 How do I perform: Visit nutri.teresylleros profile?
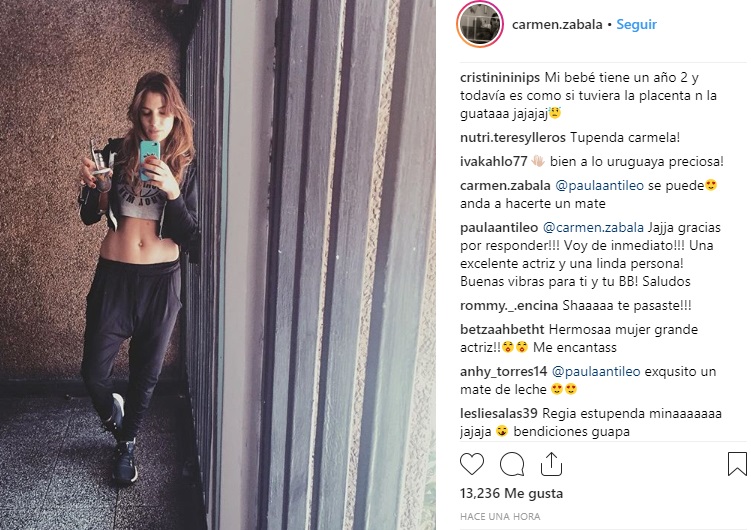[512, 138]
